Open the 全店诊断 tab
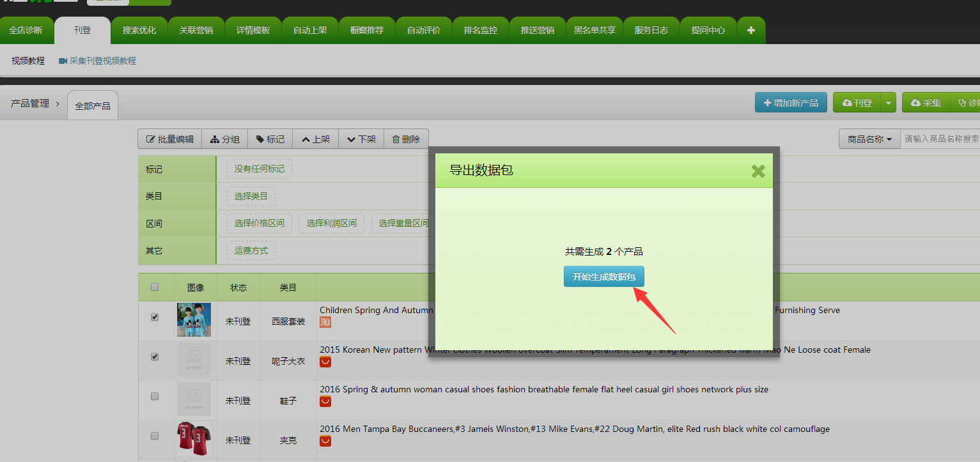The image size is (980, 462). pos(26,30)
